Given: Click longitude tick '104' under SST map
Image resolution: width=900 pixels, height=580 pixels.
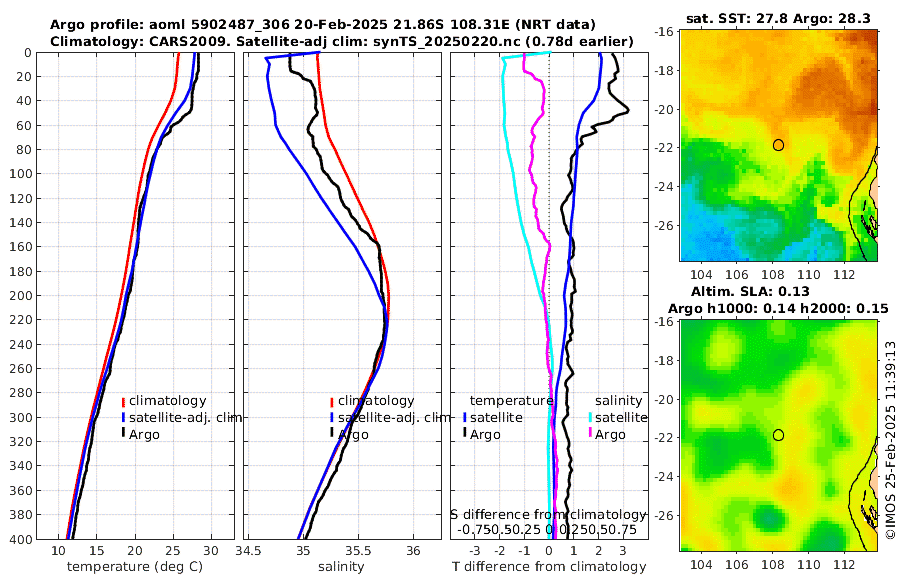Looking at the screenshot, I should (x=701, y=275).
